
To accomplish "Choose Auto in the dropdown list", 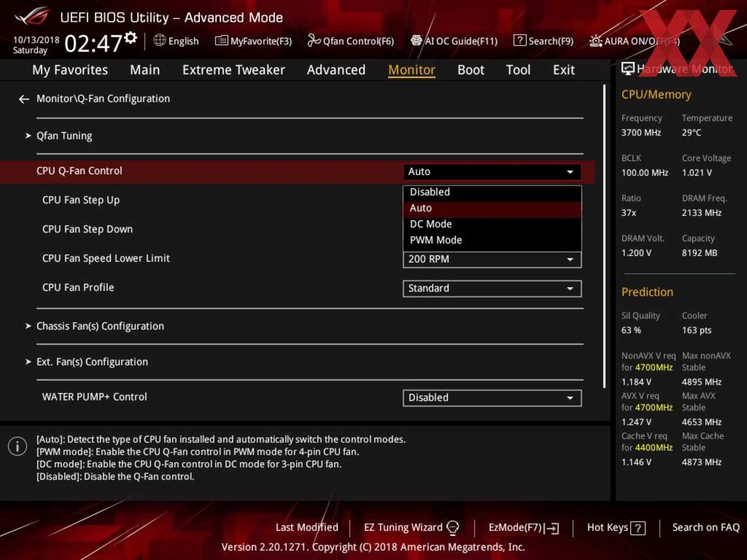I will pos(492,208).
